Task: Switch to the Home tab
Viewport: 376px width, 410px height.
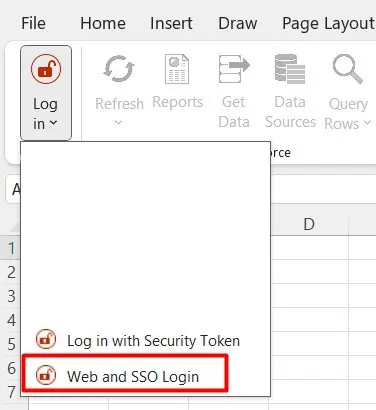Action: click(x=103, y=23)
